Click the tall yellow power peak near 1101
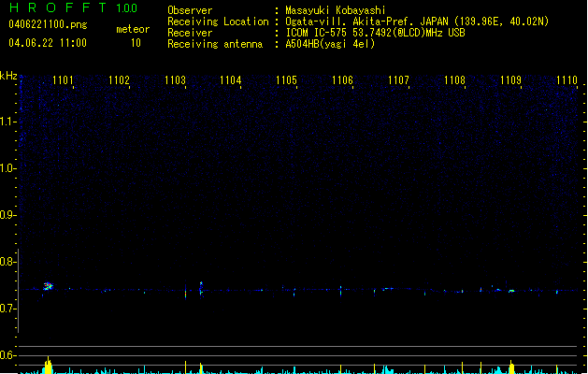This screenshot has width=588, height=374. (x=48, y=366)
